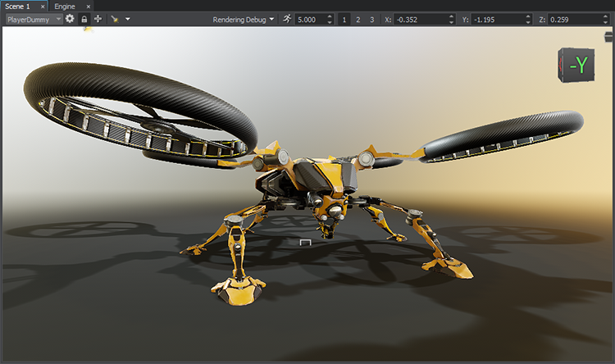Click the flashlight icon in the toolbar
Viewport: 615px width, 364px height.
point(115,19)
